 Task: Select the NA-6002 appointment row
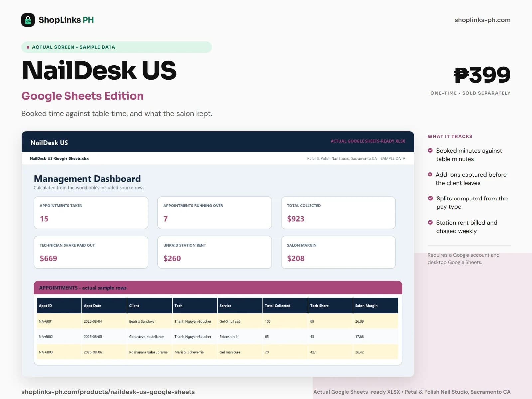click(217, 337)
